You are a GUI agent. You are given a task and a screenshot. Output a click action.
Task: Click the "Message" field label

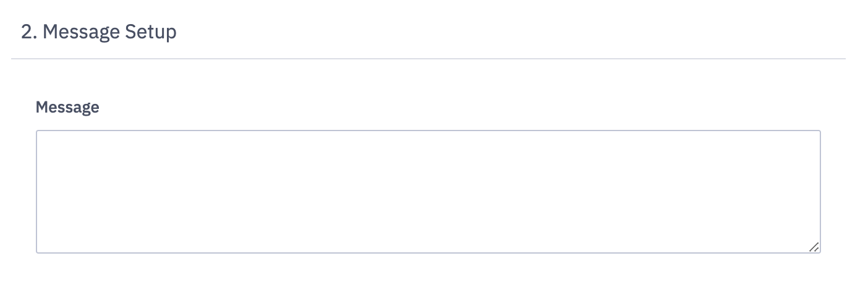point(67,107)
